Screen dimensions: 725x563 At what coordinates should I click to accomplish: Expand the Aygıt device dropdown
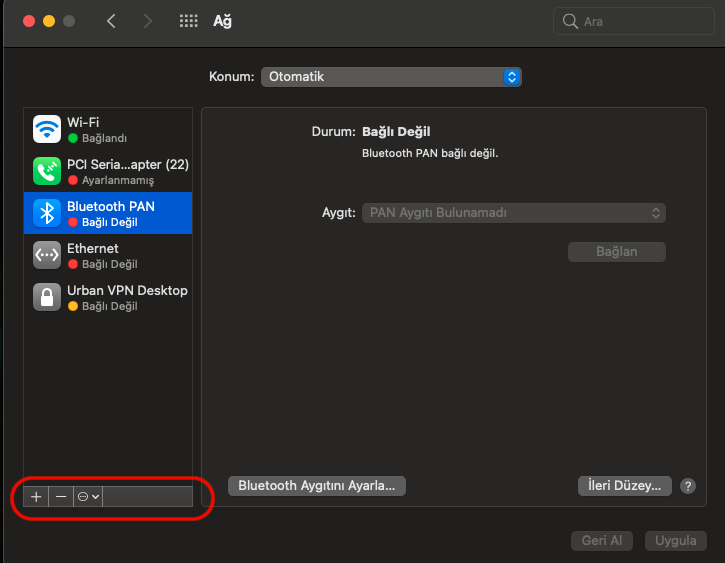click(x=513, y=213)
